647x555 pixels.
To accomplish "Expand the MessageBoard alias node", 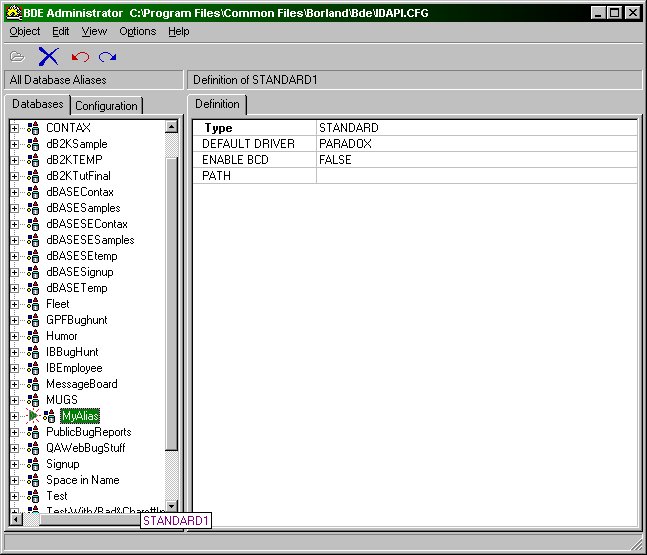I will coord(14,384).
